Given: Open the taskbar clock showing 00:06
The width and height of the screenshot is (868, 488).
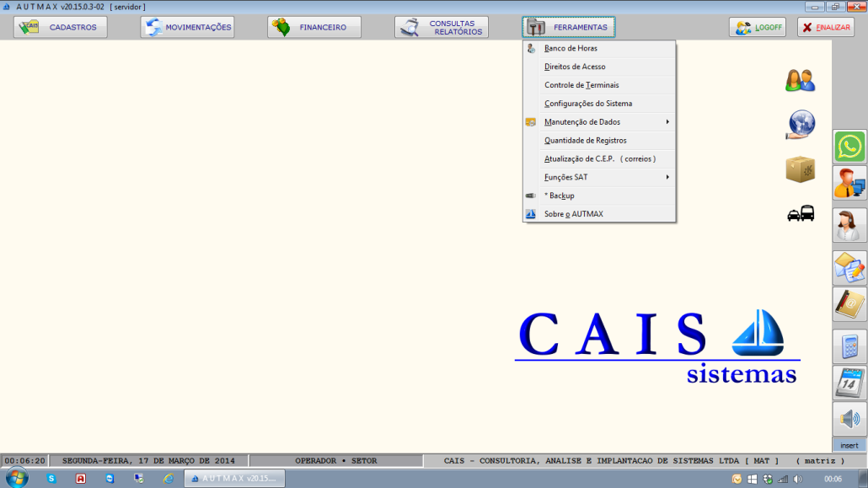Looking at the screenshot, I should click(x=833, y=479).
